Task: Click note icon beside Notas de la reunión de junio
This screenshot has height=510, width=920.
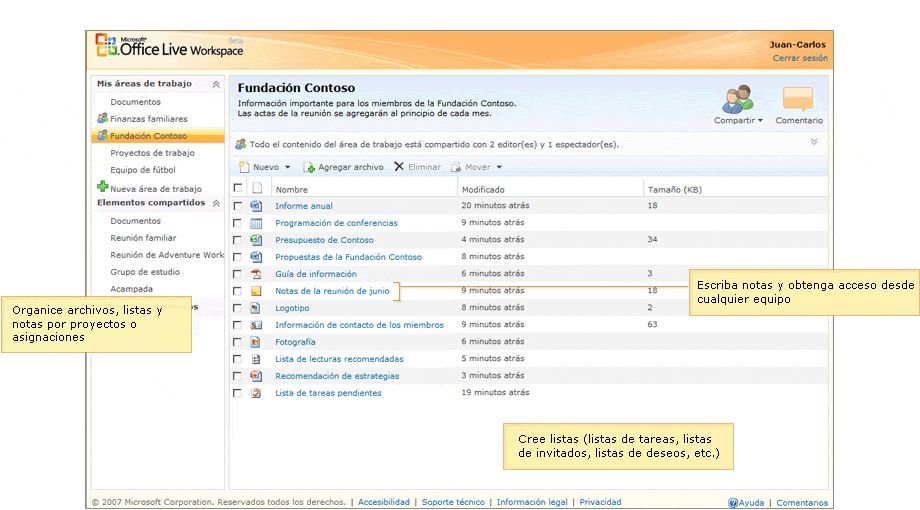Action: 256,291
